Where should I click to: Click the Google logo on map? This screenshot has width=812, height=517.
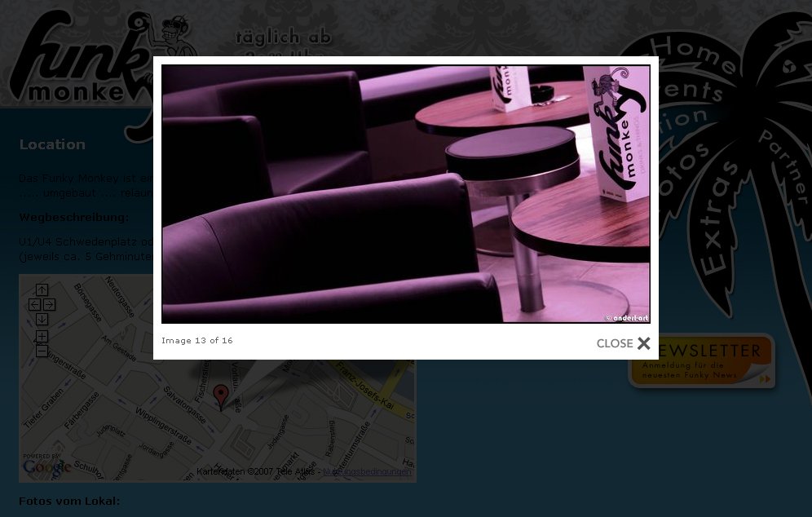coord(47,467)
